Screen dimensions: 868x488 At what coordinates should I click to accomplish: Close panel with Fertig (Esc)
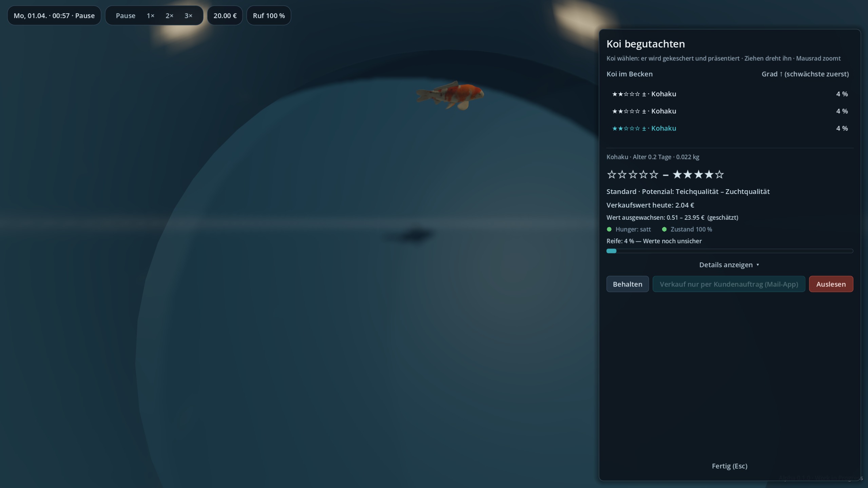[729, 466]
